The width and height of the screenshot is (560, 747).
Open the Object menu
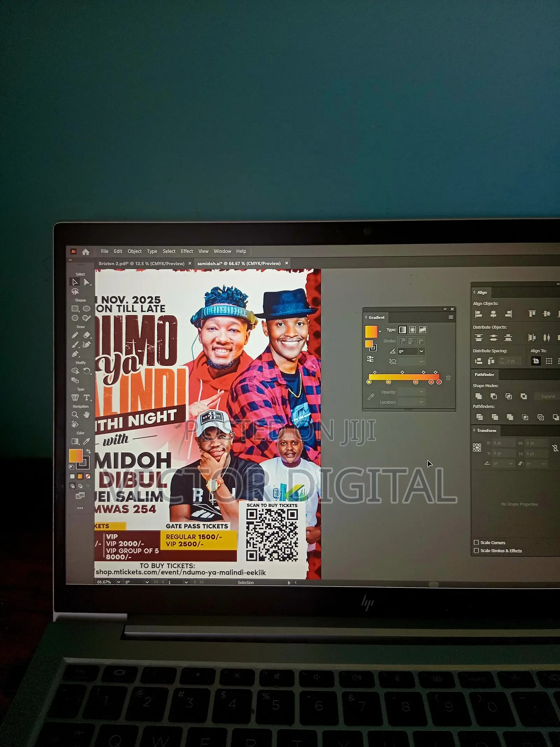[x=135, y=251]
